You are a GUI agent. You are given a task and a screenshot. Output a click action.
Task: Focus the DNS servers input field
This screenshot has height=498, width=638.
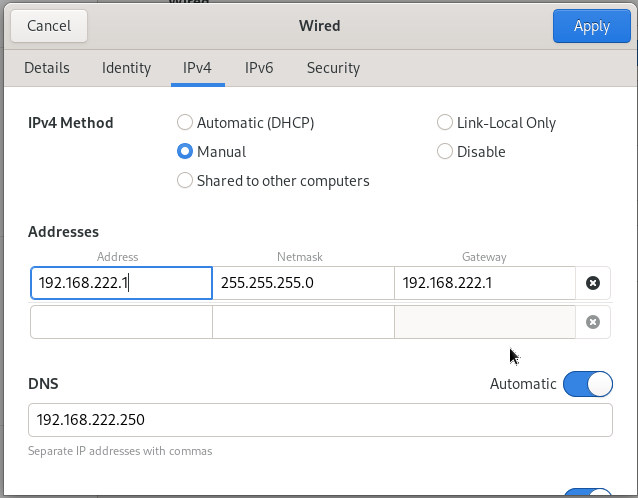click(320, 420)
